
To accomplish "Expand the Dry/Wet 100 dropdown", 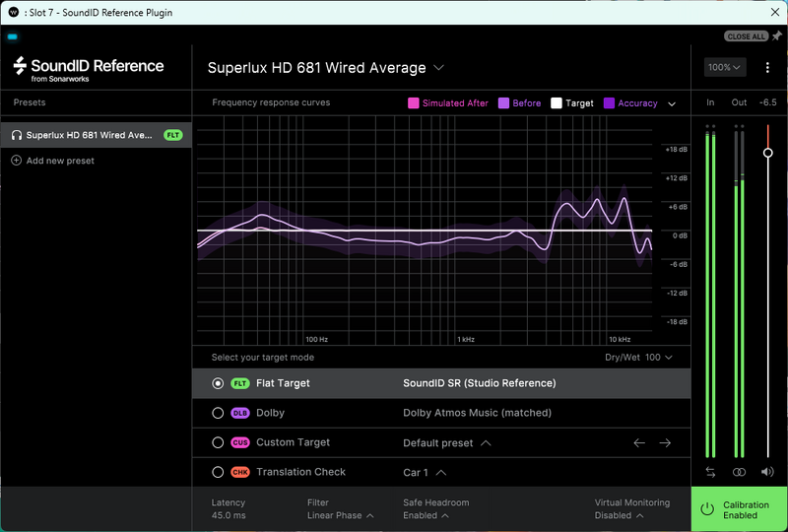I will pyautogui.click(x=638, y=357).
